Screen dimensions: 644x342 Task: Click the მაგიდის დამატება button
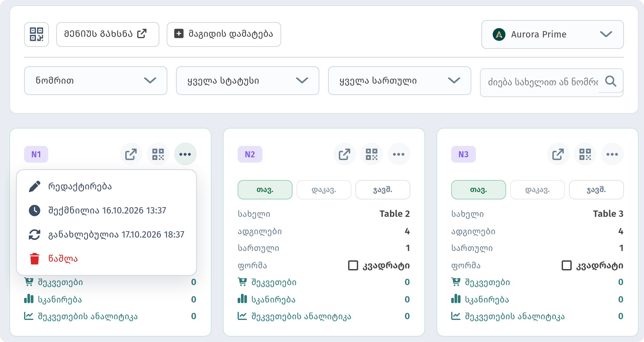click(224, 34)
